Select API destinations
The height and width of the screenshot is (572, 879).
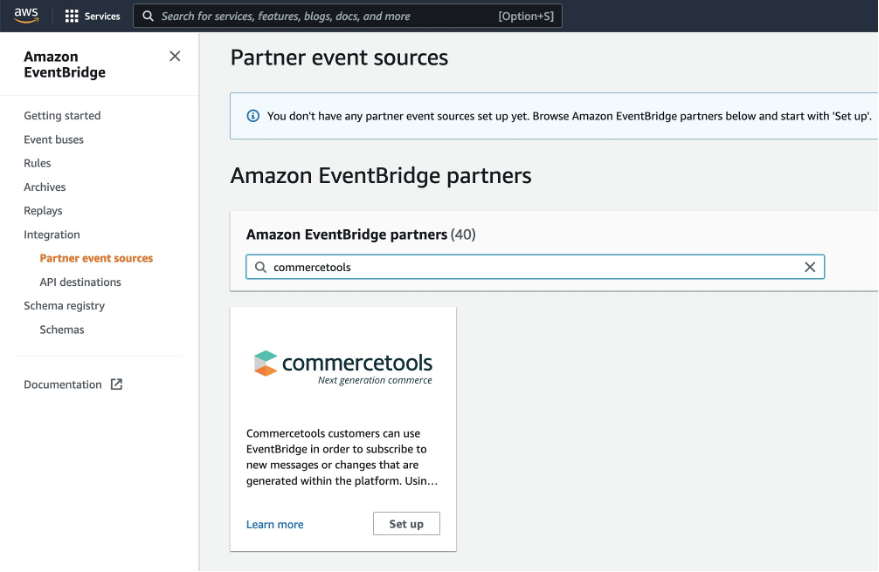(x=80, y=282)
